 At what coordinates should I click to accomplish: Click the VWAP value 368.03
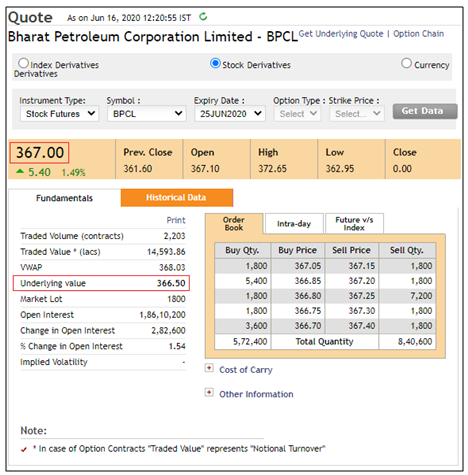(x=172, y=267)
